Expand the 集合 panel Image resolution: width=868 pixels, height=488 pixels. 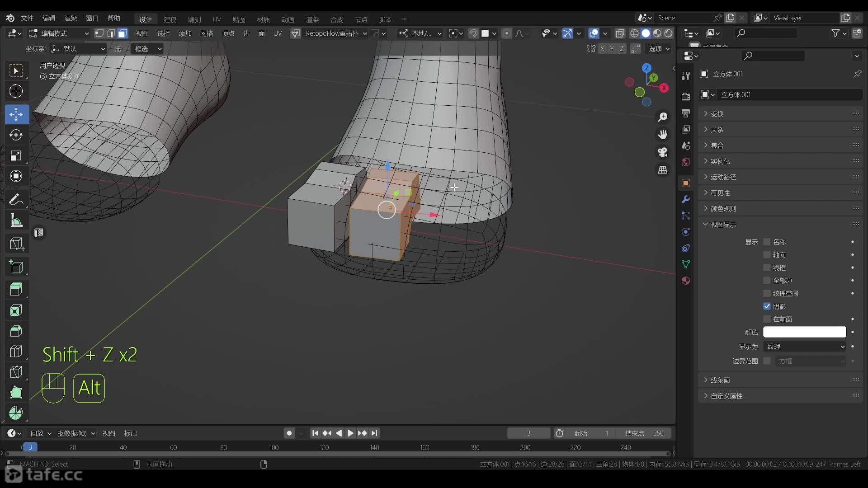click(x=780, y=145)
